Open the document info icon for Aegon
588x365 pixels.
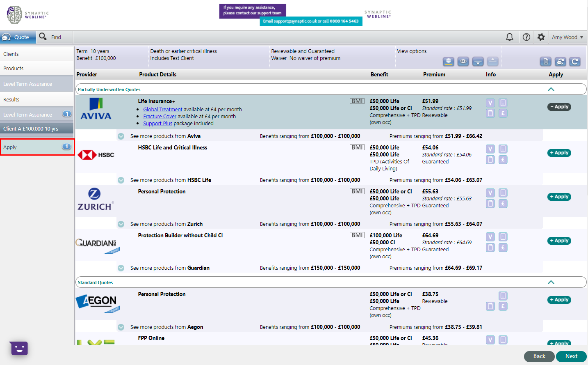[503, 296]
